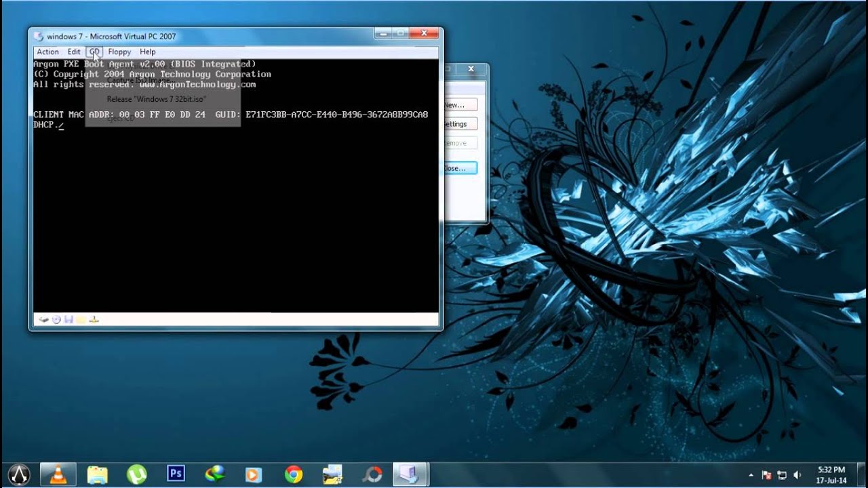Open the Edit menu in Virtual PC
868x488 pixels.
(x=74, y=52)
